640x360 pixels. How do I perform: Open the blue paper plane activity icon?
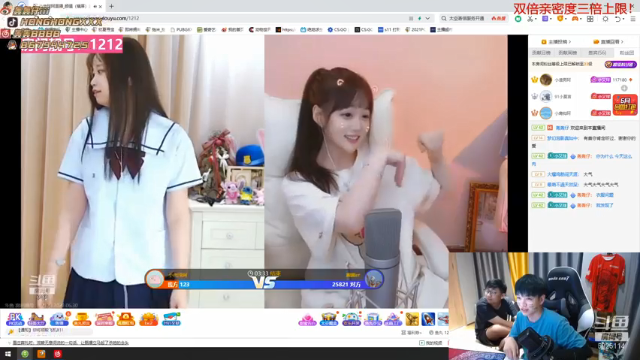click(171, 319)
